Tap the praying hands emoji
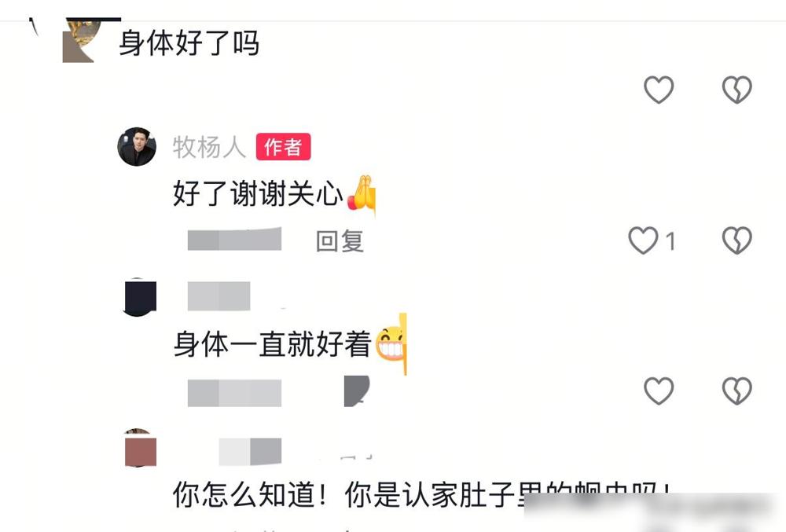The width and height of the screenshot is (786, 532). coord(362,193)
